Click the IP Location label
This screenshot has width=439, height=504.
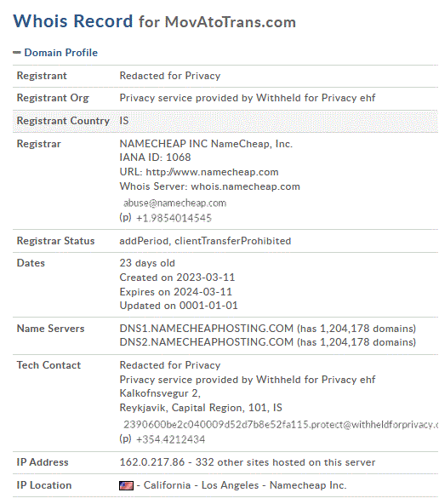[44, 485]
